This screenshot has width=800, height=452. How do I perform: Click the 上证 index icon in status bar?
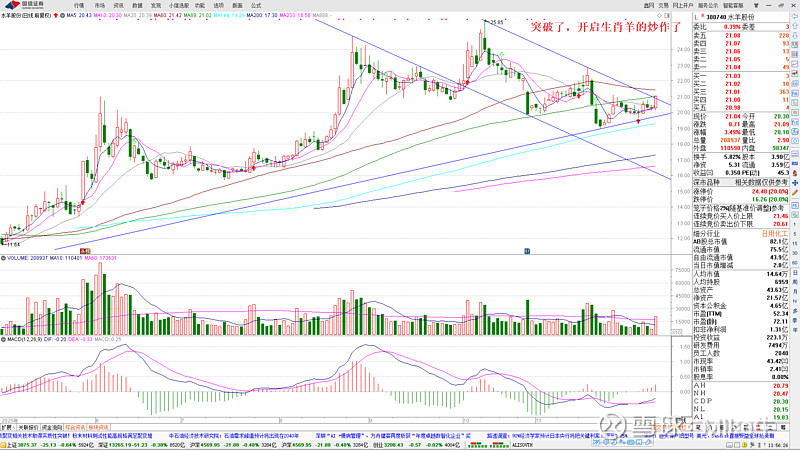click(x=3, y=445)
